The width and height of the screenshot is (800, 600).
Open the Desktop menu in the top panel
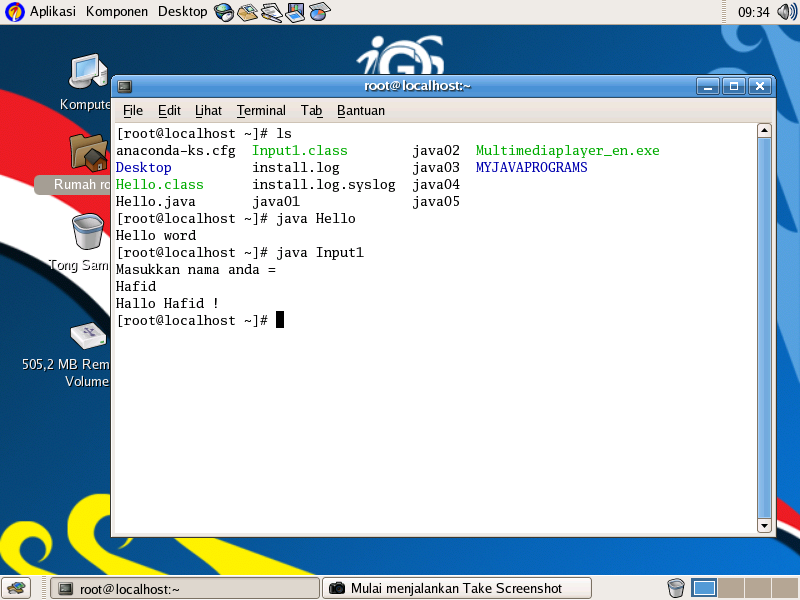pos(182,11)
